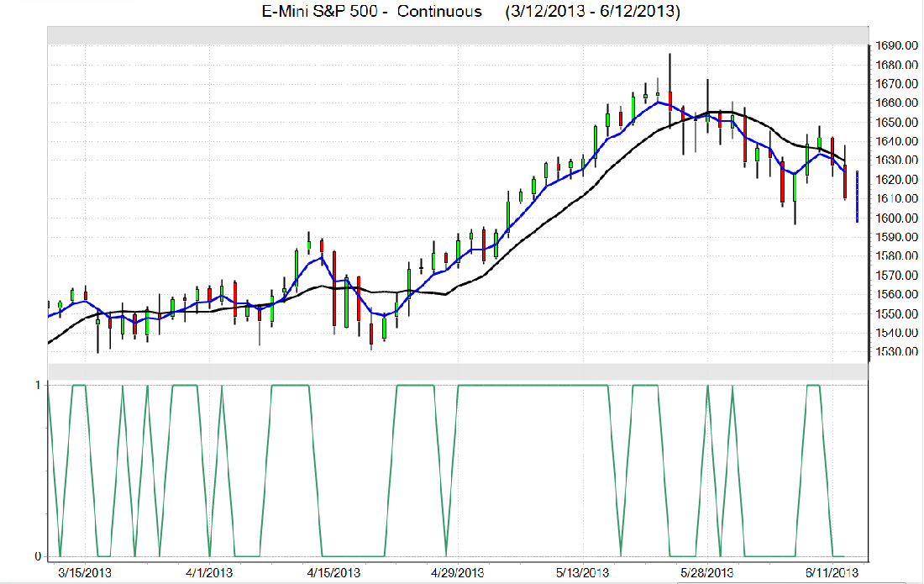Click the 1570.00 price axis label

pyautogui.click(x=894, y=276)
